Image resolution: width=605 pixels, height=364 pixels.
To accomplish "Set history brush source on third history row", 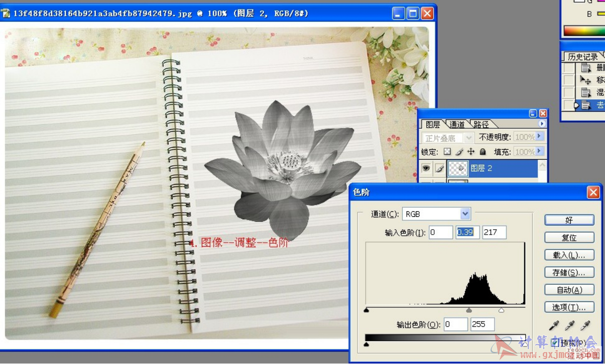I will (569, 92).
